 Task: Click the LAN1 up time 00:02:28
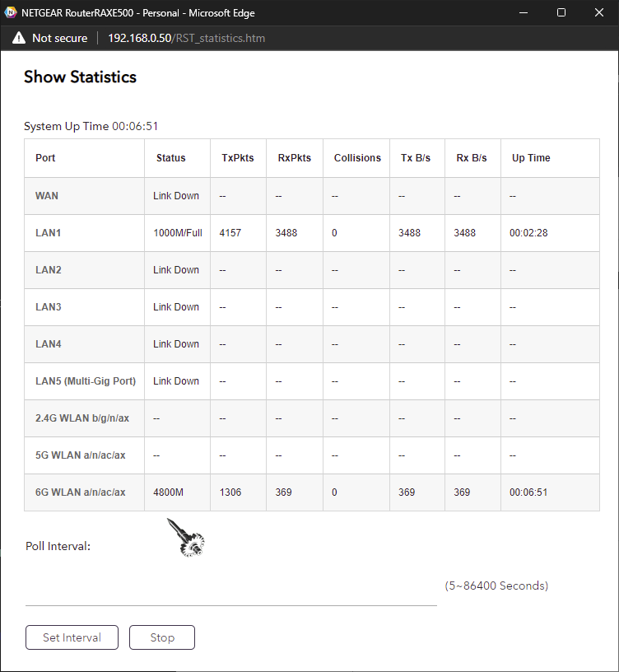528,233
